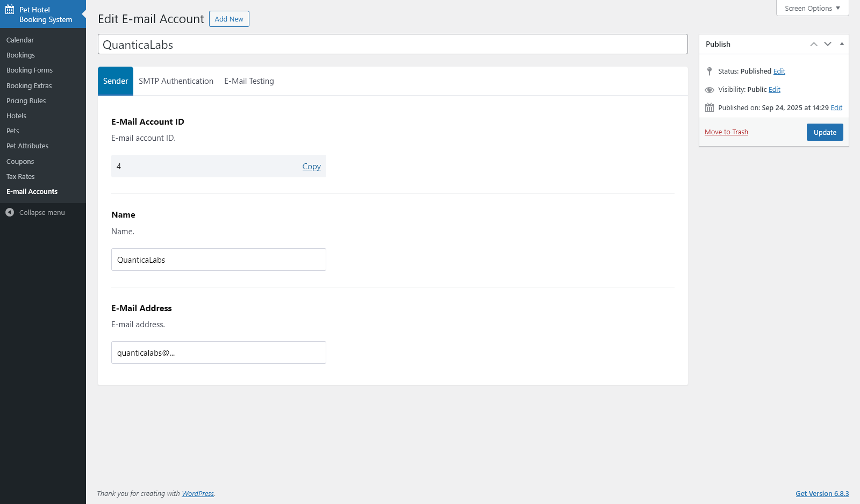Viewport: 860px width, 504px height.
Task: Edit the published date
Action: (836, 108)
